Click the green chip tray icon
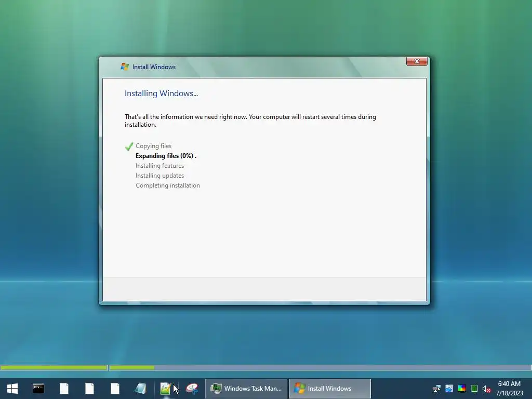The image size is (532, 399). pos(474,389)
